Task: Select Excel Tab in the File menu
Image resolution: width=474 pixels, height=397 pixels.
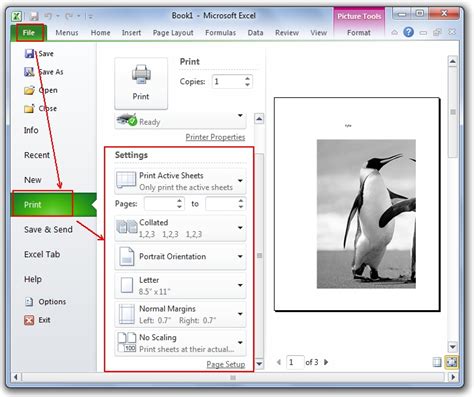Action: tap(42, 254)
